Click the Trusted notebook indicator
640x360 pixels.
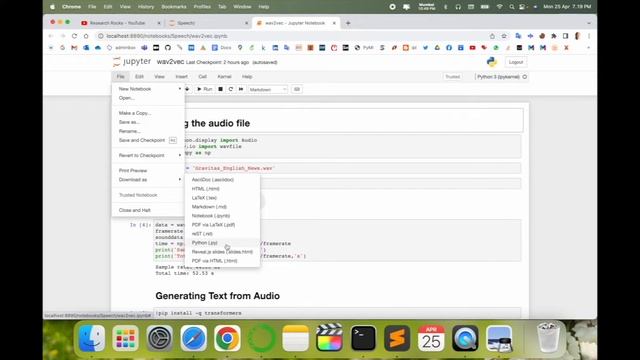click(452, 77)
